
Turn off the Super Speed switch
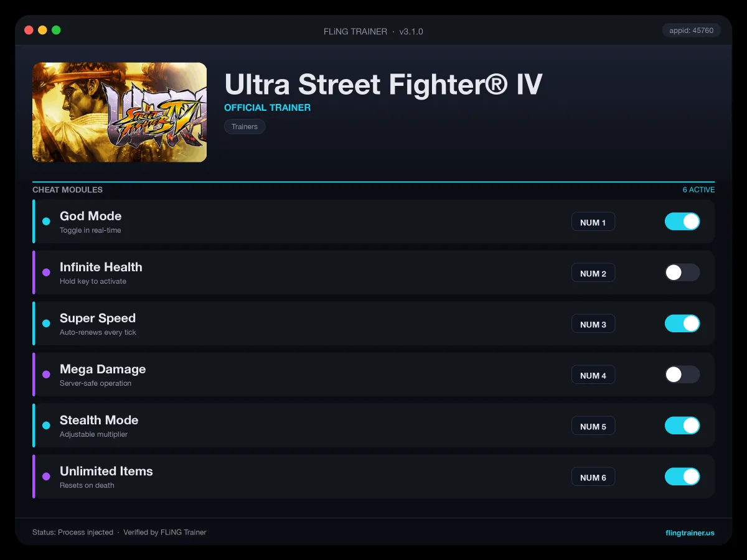tap(682, 324)
